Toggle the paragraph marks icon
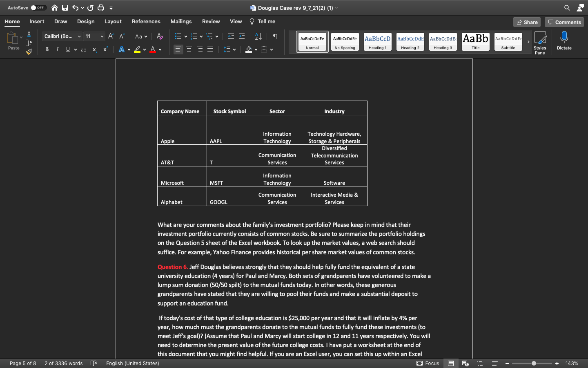Image resolution: width=588 pixels, height=368 pixels. coord(275,36)
